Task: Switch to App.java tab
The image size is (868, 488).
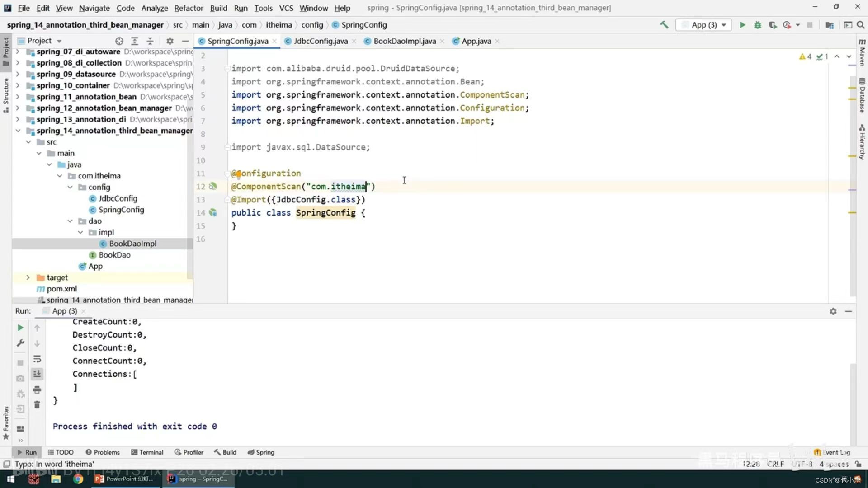Action: click(x=476, y=41)
